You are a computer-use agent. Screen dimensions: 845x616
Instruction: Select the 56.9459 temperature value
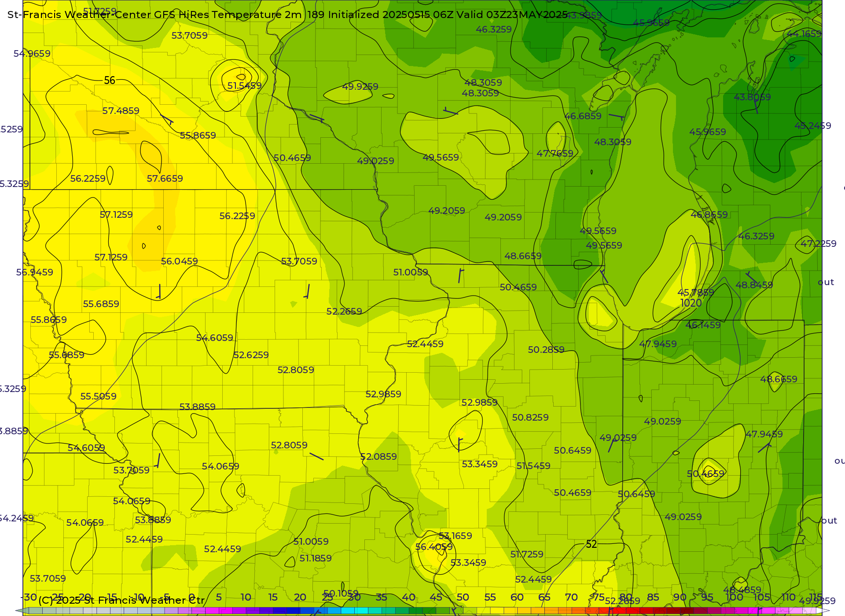(35, 272)
